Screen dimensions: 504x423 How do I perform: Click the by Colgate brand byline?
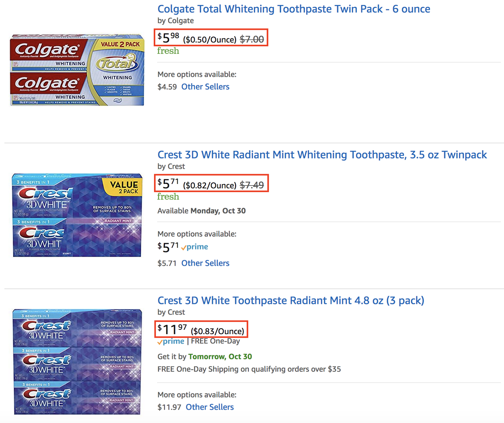point(175,21)
